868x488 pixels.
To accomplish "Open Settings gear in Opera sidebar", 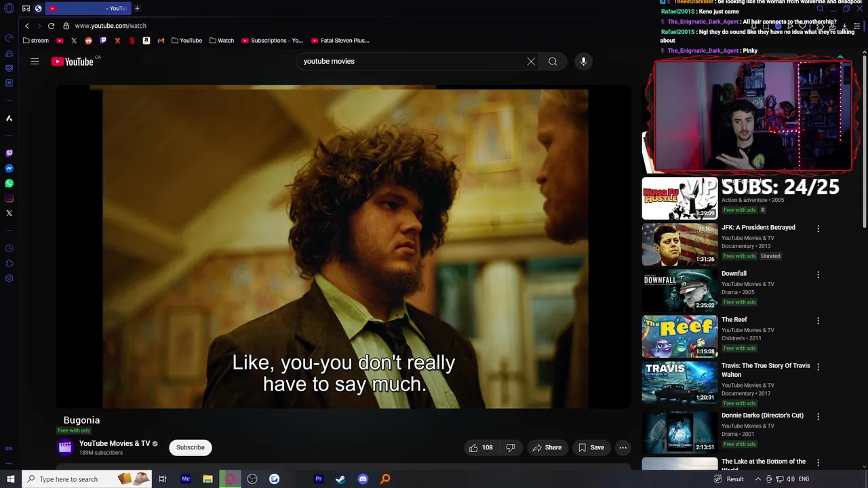I will point(9,278).
